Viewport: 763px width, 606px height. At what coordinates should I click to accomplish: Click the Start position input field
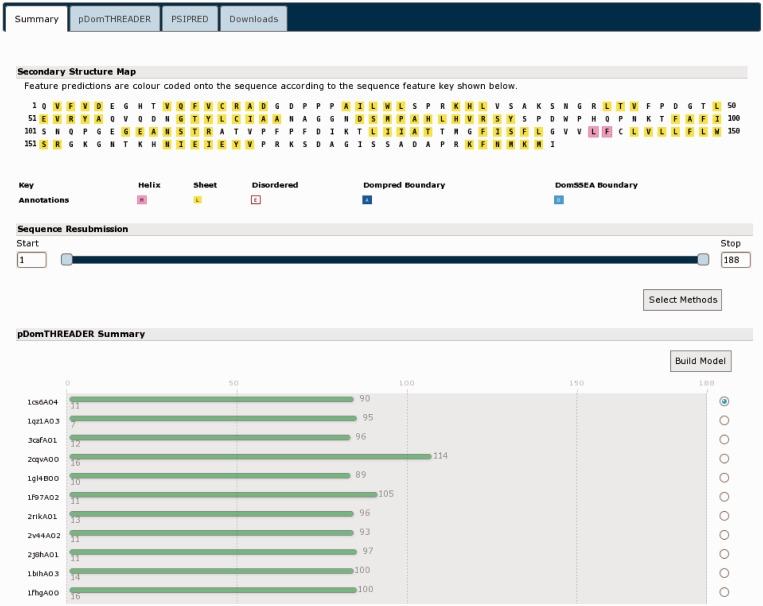31,260
